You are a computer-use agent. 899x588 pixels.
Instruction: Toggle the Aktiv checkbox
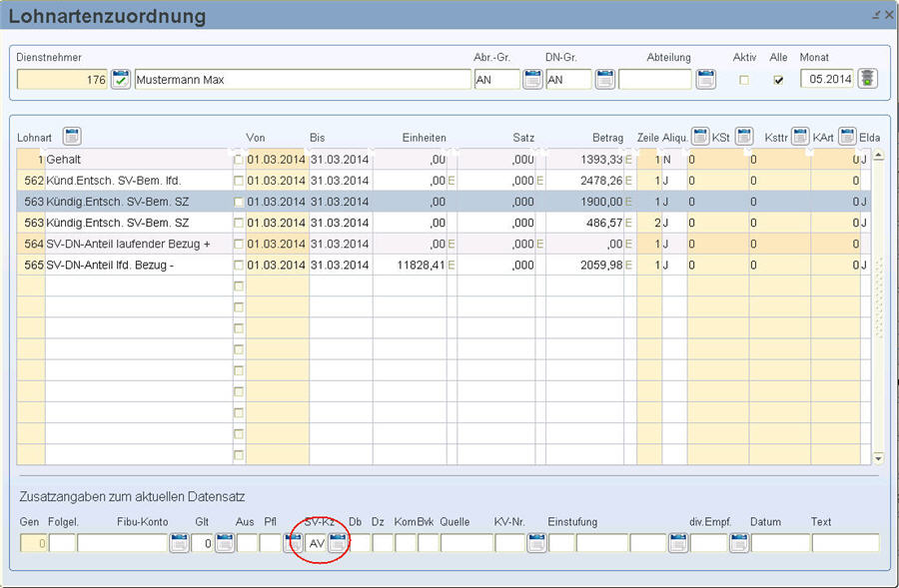tap(744, 80)
